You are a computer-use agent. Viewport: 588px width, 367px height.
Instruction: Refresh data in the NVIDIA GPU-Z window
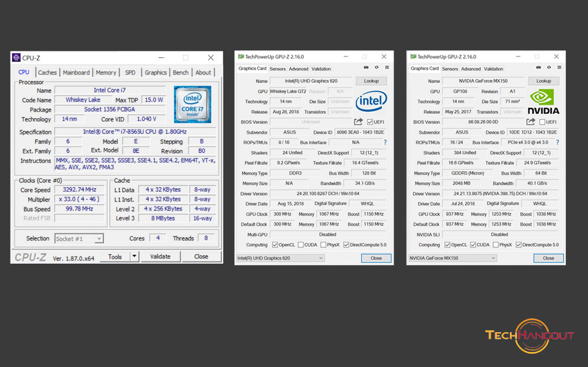(x=549, y=67)
